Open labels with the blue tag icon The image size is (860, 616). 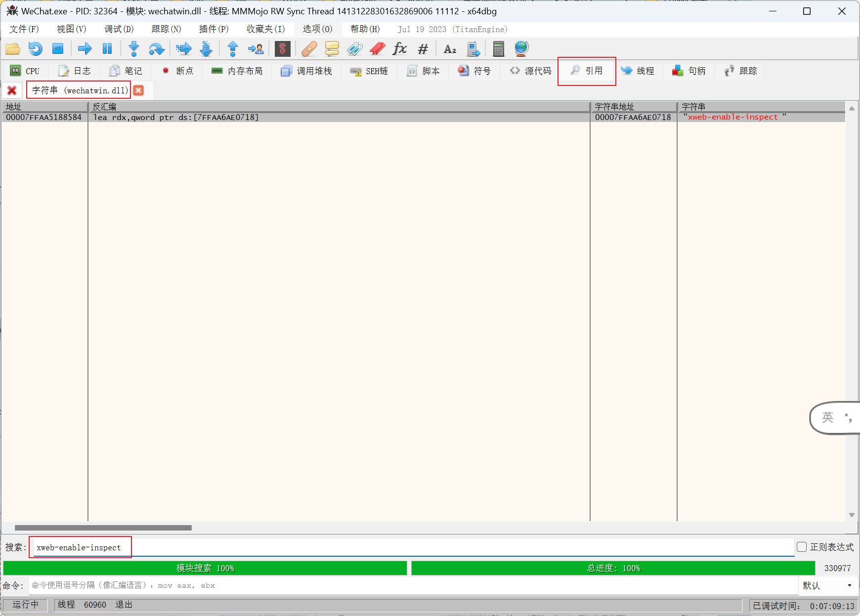coord(354,49)
